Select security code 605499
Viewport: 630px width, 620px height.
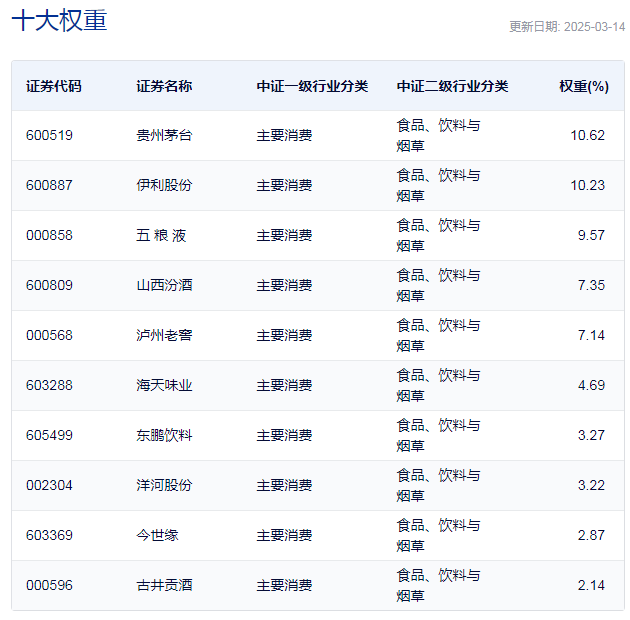pos(49,436)
